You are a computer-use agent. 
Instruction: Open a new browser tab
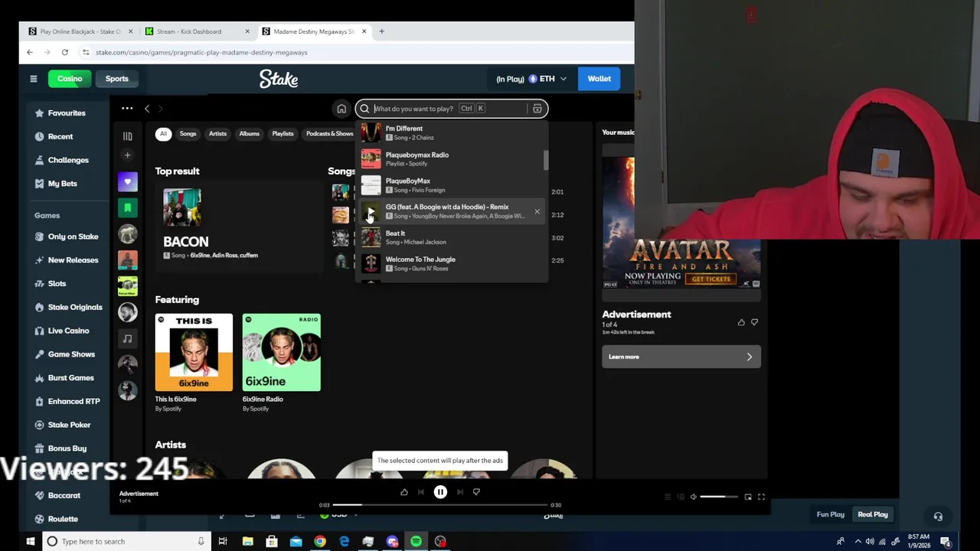click(381, 31)
